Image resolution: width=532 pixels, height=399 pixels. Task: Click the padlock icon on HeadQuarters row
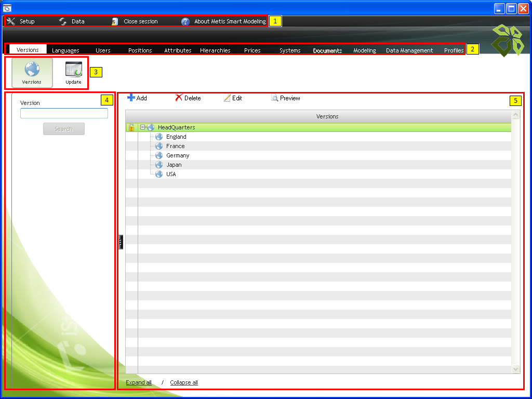click(131, 127)
